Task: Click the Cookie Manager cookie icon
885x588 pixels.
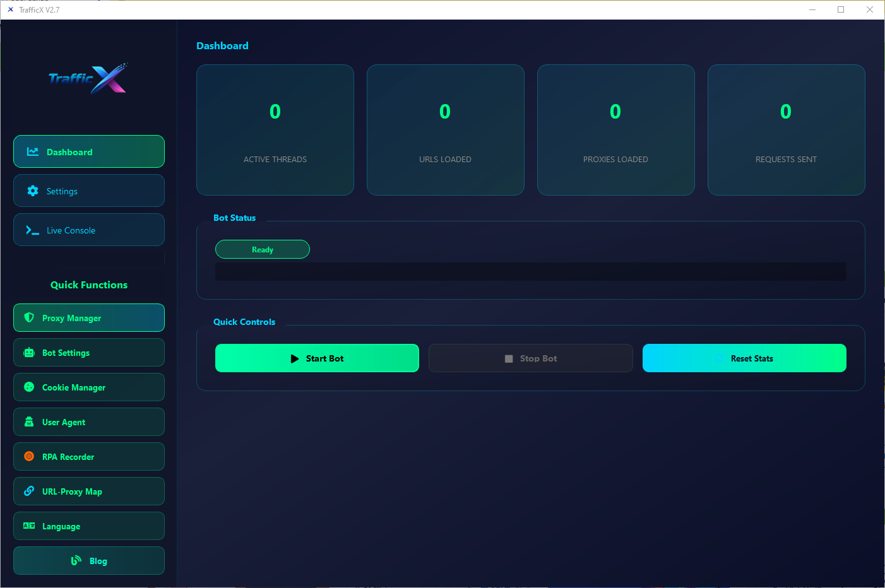Action: tap(29, 387)
